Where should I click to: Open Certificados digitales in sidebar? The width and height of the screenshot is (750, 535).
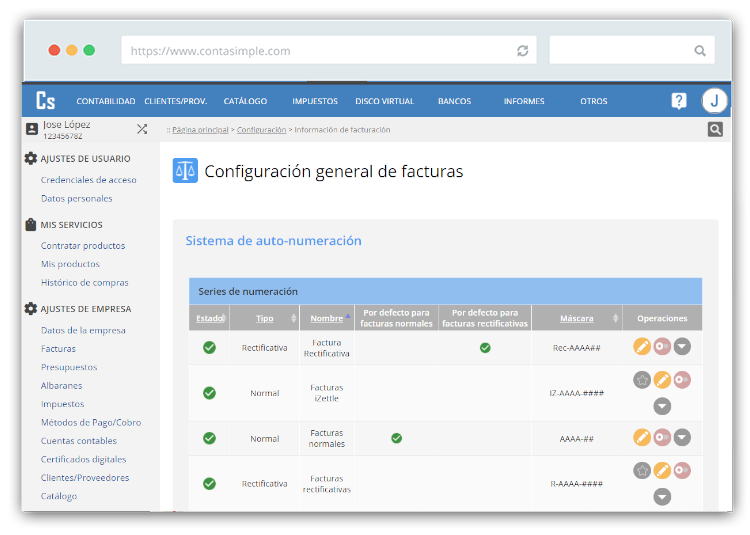point(83,459)
